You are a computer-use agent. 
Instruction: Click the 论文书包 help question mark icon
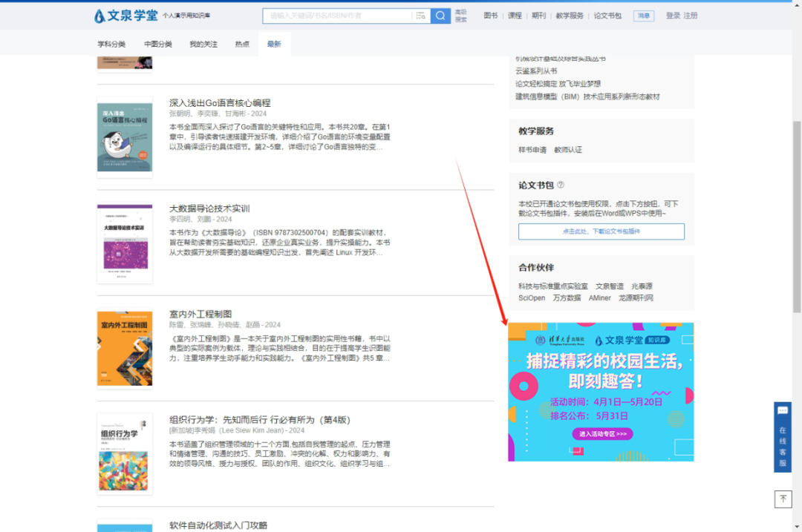(561, 185)
